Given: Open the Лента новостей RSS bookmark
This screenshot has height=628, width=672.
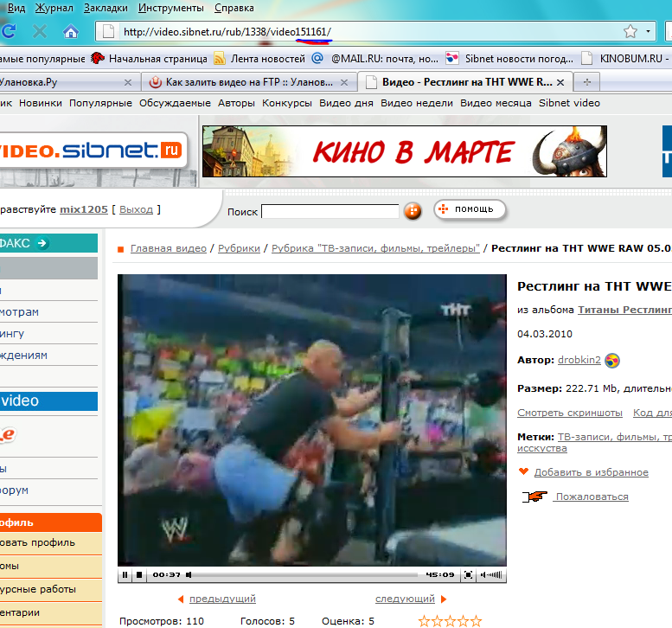Looking at the screenshot, I should coord(259,58).
